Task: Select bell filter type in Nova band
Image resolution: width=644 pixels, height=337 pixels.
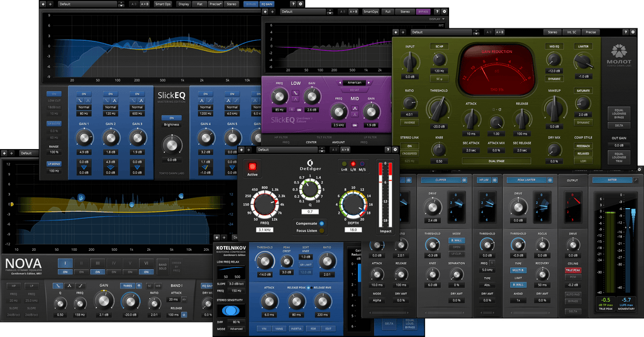Action: coord(69,285)
